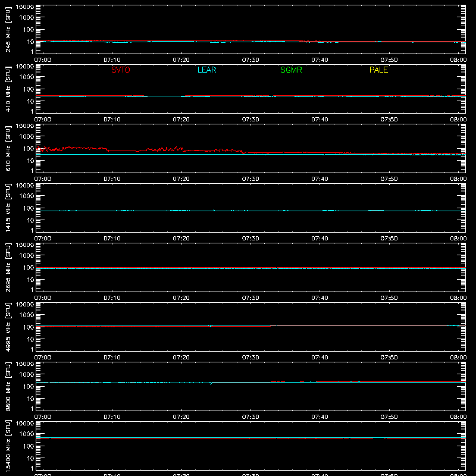
Task: Click 08:00 tick under the 8800 MHz panel
Action: (x=458, y=417)
